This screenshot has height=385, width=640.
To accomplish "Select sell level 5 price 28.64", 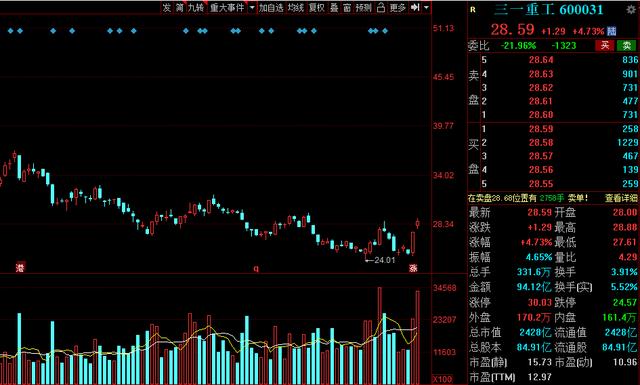I will (541, 60).
